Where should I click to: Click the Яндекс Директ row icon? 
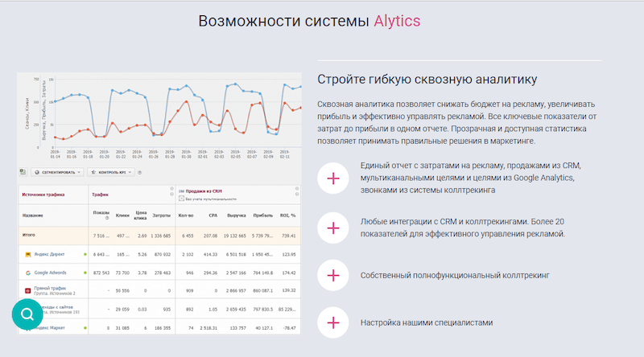pyautogui.click(x=28, y=254)
